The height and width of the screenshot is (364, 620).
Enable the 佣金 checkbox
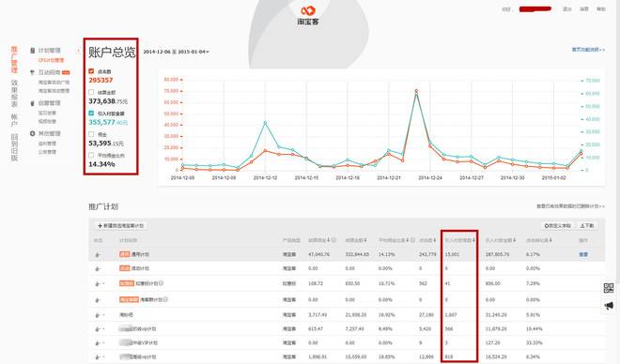[91, 134]
